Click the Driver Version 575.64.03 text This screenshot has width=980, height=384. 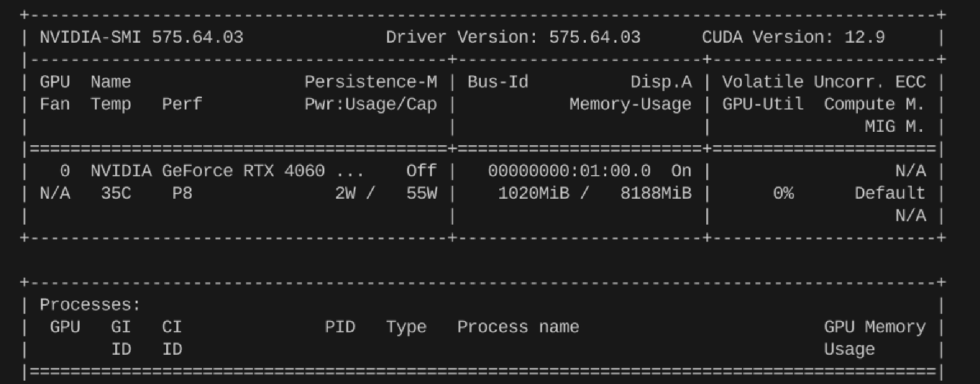click(x=513, y=37)
